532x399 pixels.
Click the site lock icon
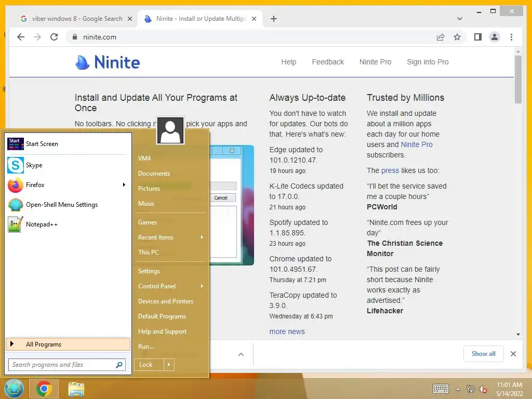[75, 37]
